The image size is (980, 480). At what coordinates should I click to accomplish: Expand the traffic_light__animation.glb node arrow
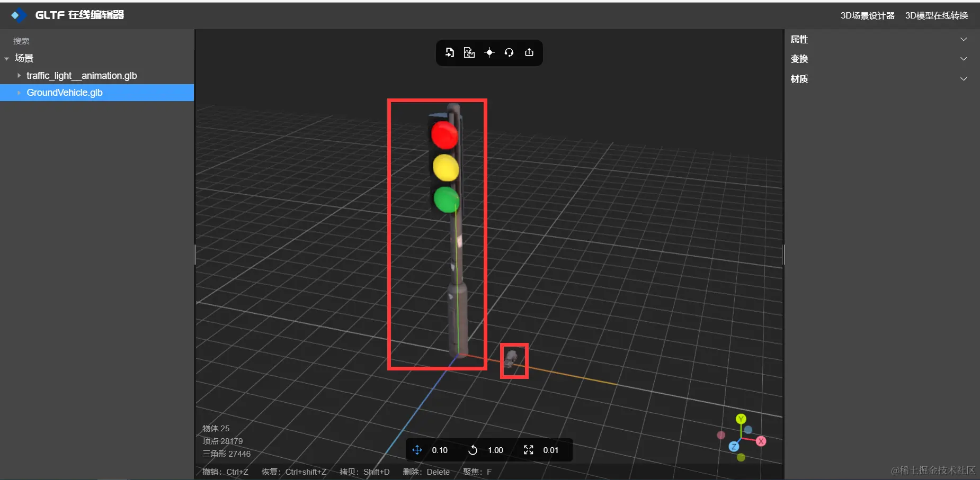pyautogui.click(x=19, y=76)
